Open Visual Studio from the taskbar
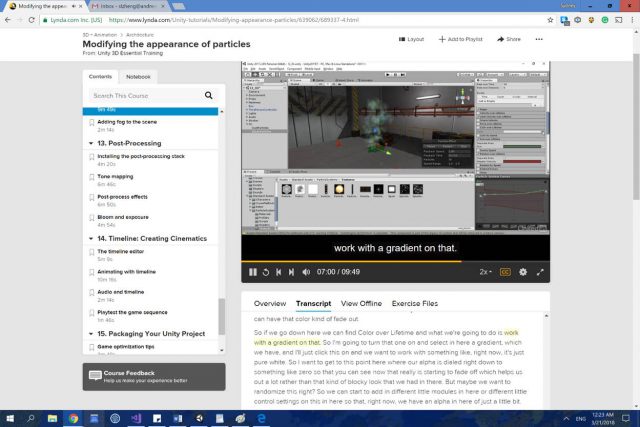This screenshot has width=640, height=427. coord(136,418)
